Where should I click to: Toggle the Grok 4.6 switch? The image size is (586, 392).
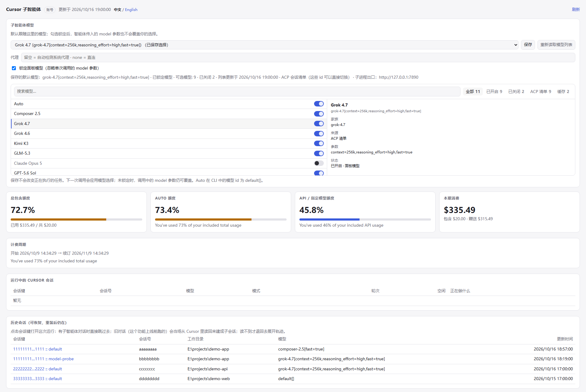coord(319,134)
